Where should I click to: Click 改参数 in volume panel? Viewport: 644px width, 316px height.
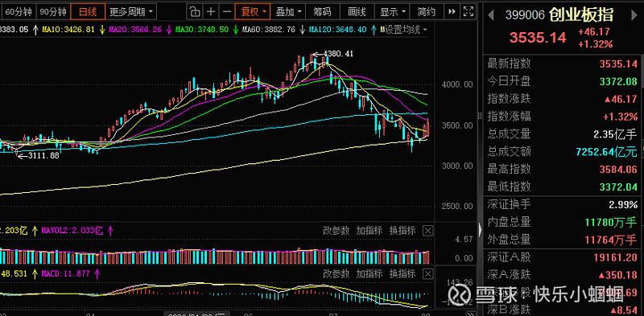point(336,231)
